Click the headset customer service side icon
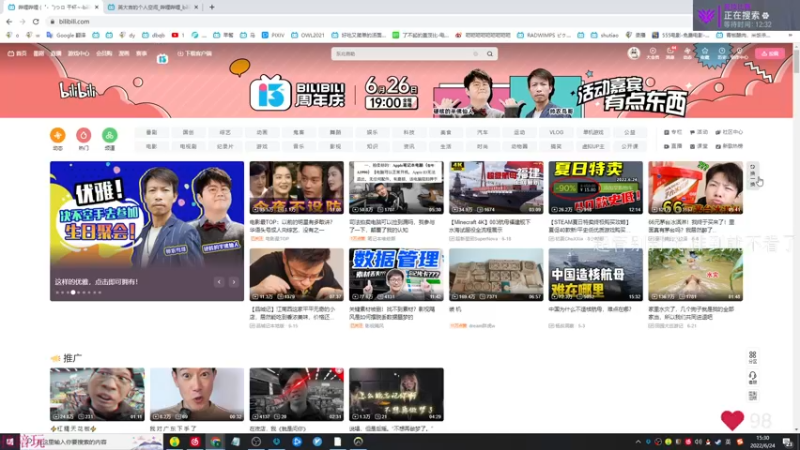The image size is (800, 450). click(753, 377)
